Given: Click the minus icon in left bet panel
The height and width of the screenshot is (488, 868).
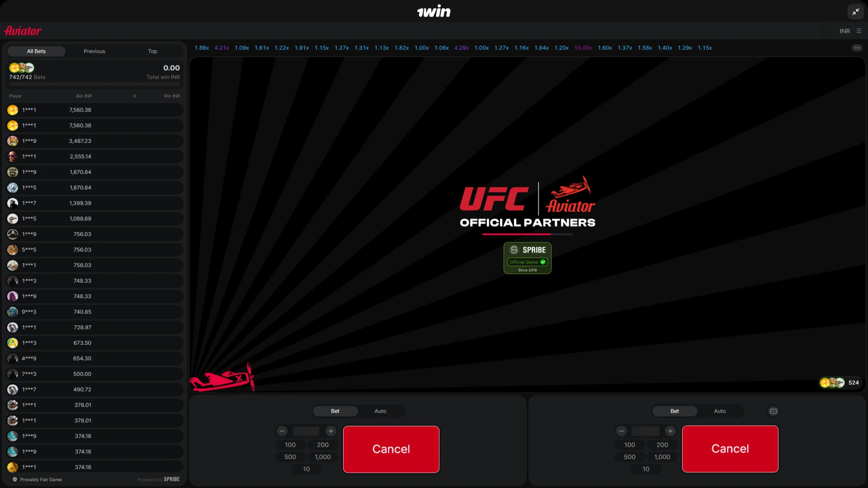Looking at the screenshot, I should click(282, 431).
